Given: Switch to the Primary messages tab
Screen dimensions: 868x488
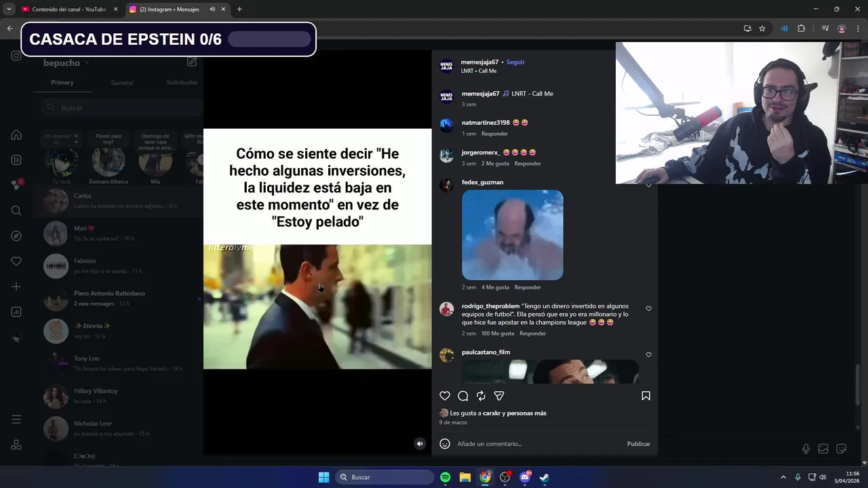Looking at the screenshot, I should [x=62, y=82].
